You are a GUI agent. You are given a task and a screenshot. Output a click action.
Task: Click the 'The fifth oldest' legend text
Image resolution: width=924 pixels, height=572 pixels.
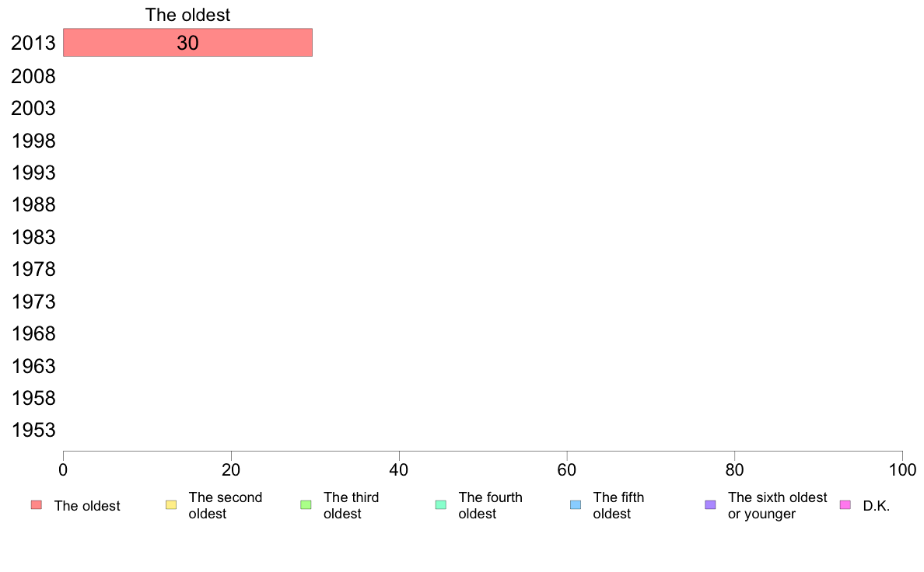[618, 505]
